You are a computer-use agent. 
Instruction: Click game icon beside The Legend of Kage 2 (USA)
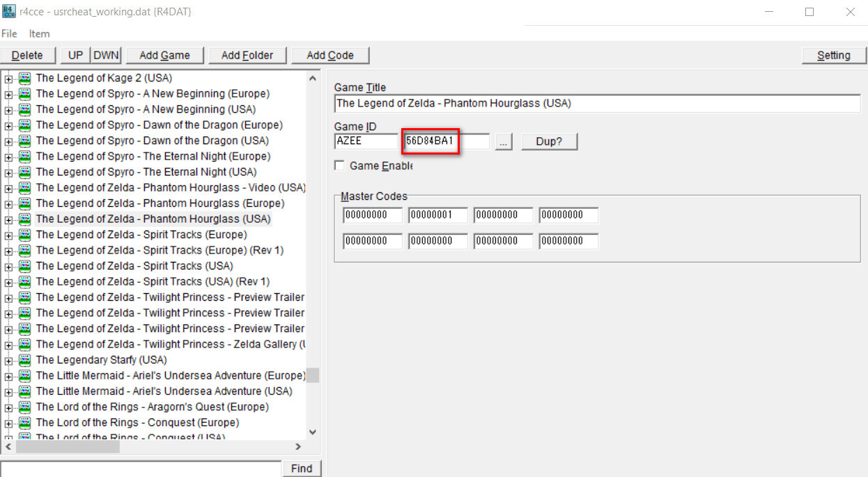[24, 78]
